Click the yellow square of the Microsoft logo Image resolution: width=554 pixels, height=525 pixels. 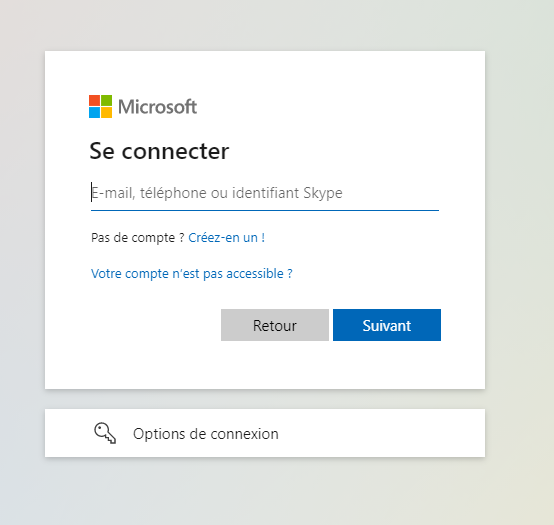pyautogui.click(x=106, y=112)
